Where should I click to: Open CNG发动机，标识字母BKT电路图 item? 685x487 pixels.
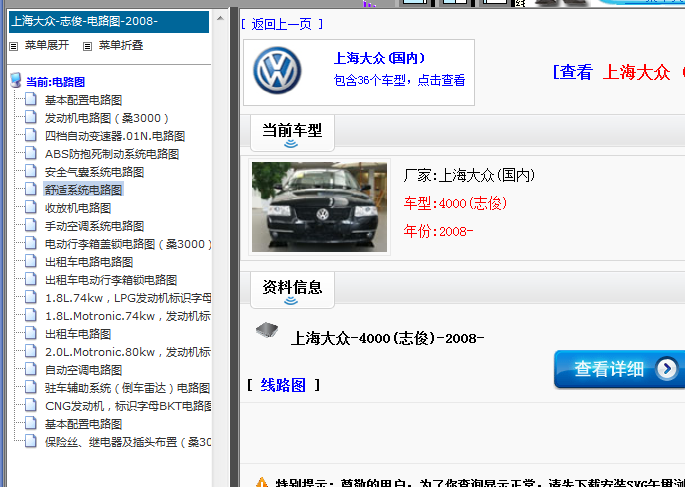coord(128,406)
